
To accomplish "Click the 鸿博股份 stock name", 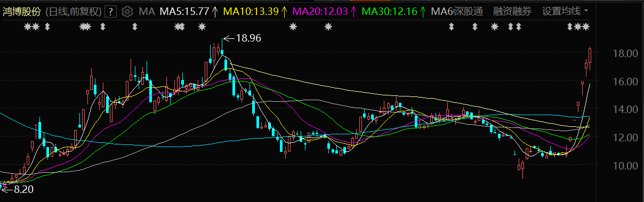I will (x=21, y=11).
